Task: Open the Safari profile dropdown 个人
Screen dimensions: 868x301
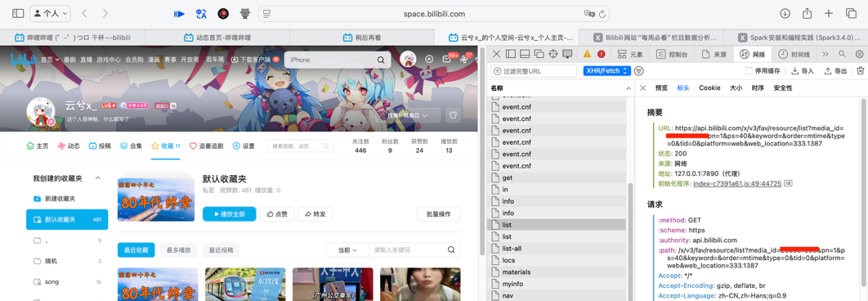Action: click(x=51, y=13)
